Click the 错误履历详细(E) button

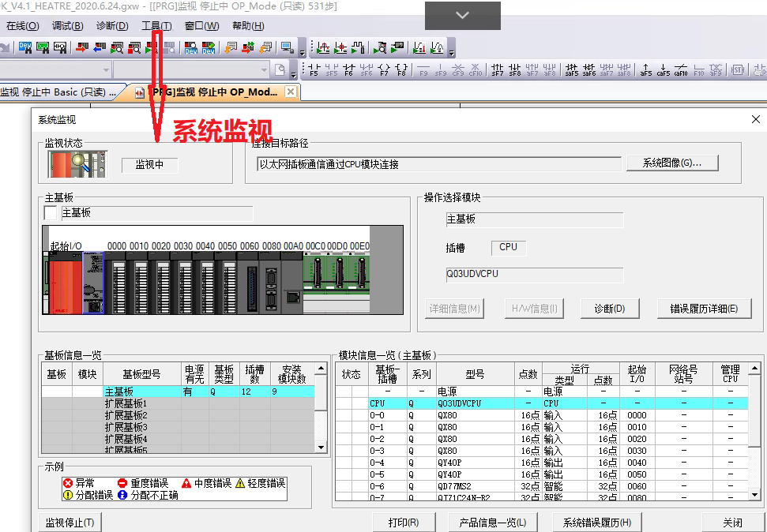[705, 309]
